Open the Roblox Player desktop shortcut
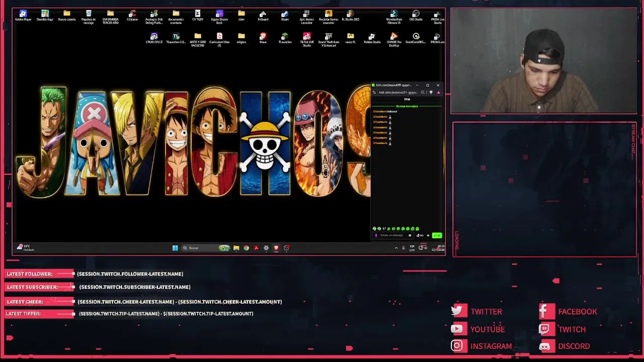Viewport: 644px width, 362px height. click(23, 16)
